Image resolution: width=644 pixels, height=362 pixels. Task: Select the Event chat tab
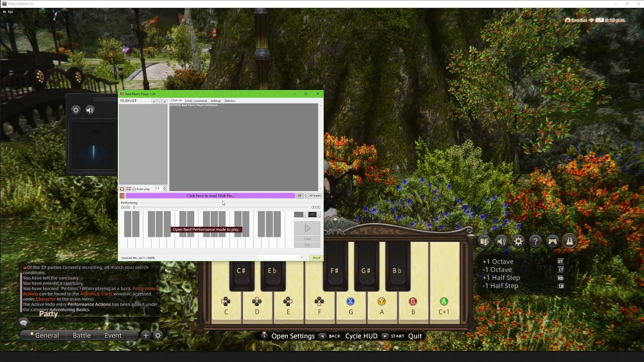(113, 335)
